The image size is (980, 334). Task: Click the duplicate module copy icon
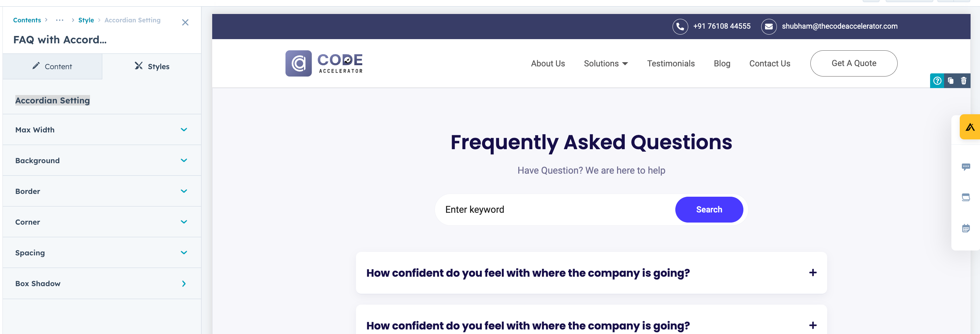[950, 81]
